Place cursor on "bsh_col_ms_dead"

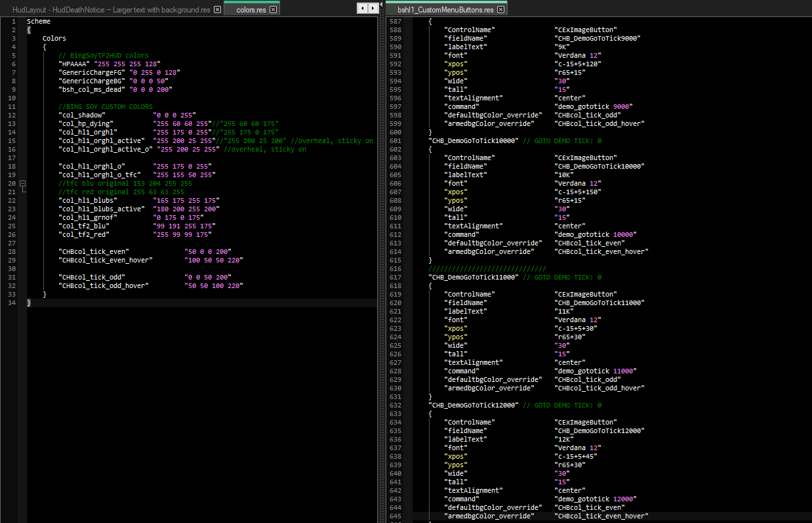(x=92, y=90)
